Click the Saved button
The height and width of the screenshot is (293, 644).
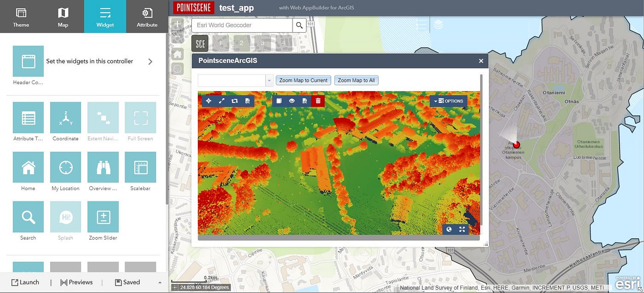pos(127,282)
